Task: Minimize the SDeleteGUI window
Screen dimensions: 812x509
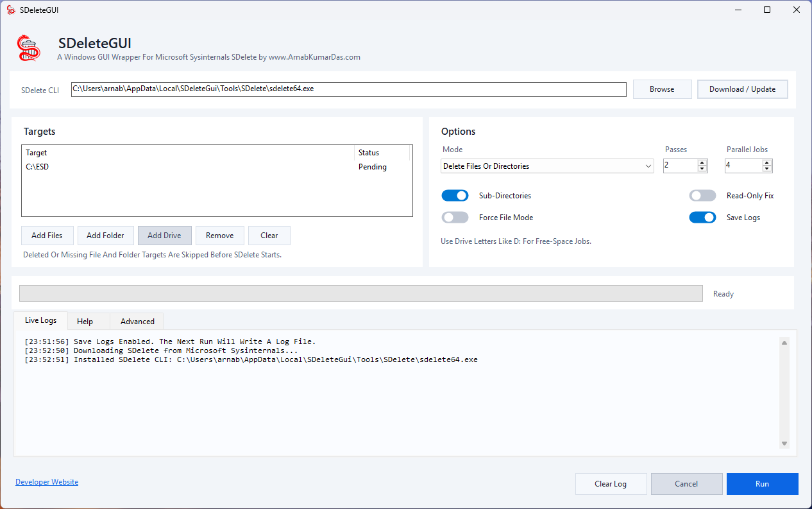Action: click(738, 10)
